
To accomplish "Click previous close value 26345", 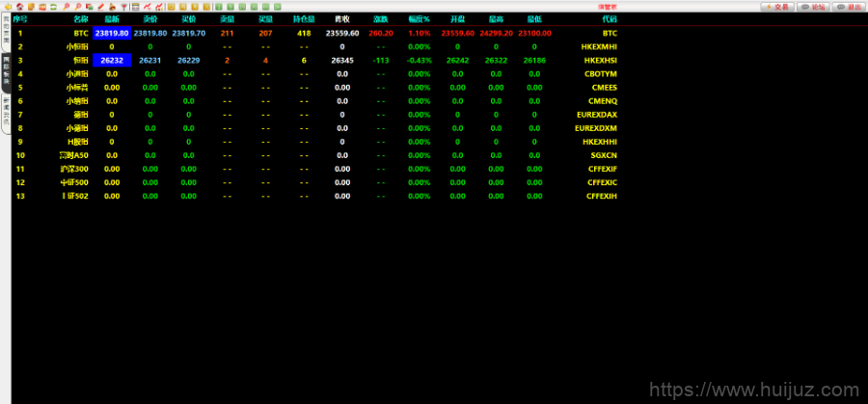I will 342,61.
